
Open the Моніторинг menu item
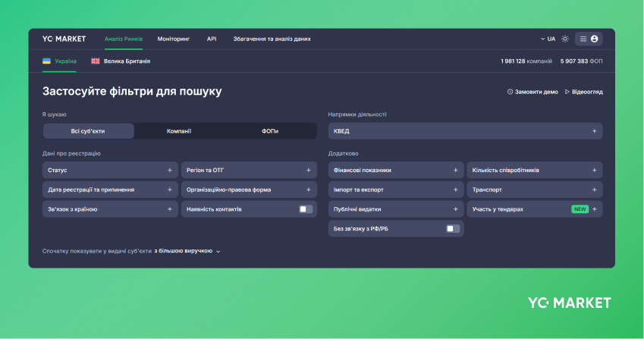coord(174,39)
